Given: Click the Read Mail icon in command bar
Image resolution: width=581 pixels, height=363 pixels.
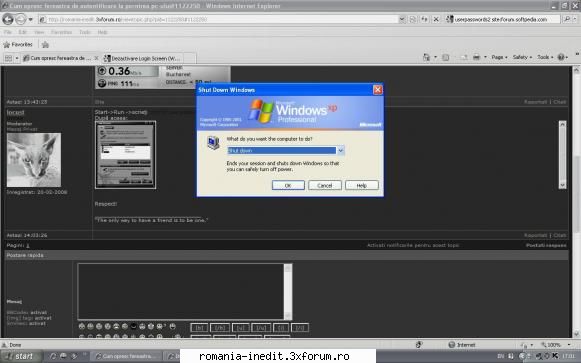Looking at the screenshot, I should (464, 57).
